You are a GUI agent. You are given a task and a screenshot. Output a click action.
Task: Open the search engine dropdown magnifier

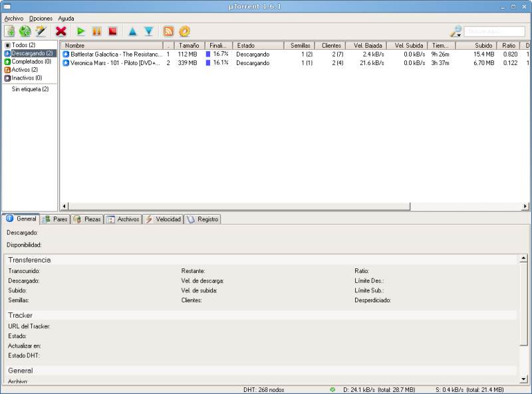click(456, 31)
